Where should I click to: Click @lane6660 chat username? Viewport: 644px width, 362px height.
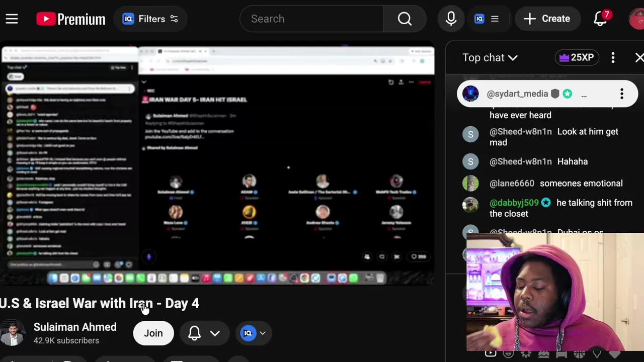tap(512, 184)
